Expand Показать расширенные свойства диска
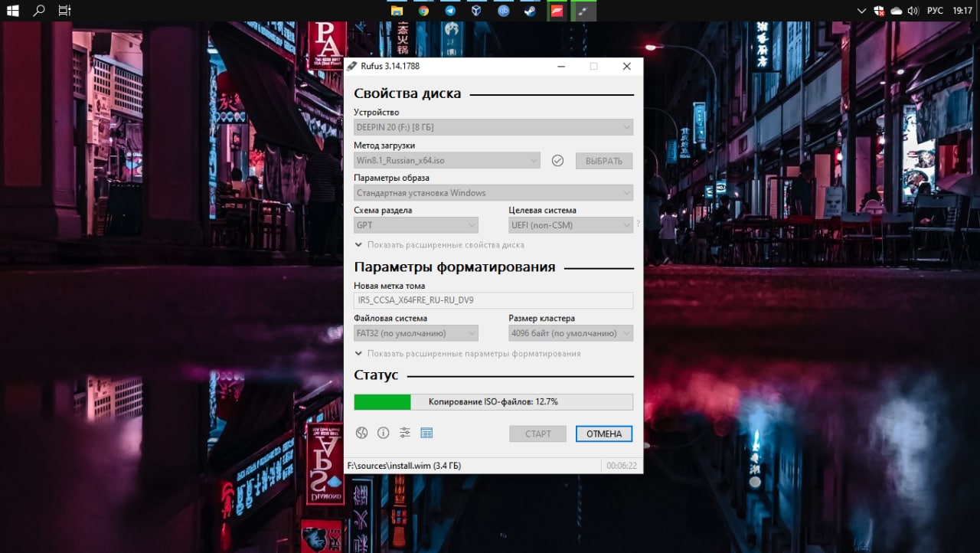The height and width of the screenshot is (553, 980). [439, 245]
